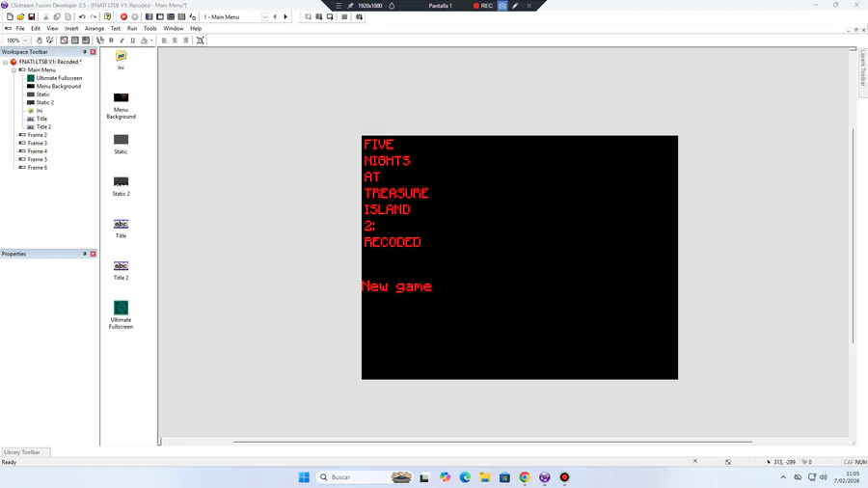Align text center
868x488 pixels.
point(175,41)
